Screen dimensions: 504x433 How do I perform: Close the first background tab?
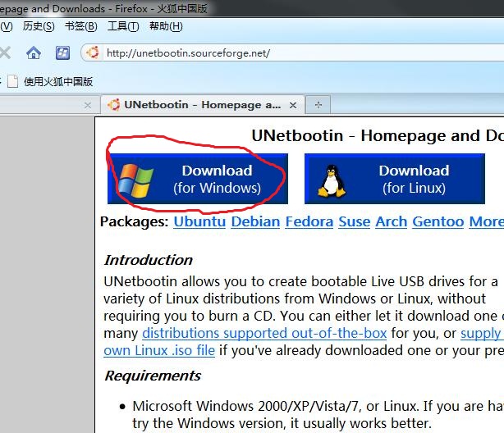tap(88, 105)
